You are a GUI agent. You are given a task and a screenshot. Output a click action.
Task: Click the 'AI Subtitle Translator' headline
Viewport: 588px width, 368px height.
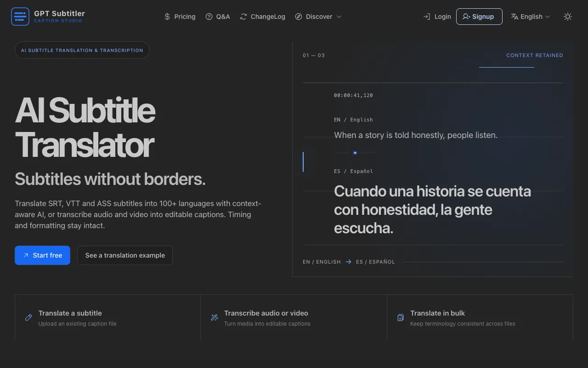pyautogui.click(x=85, y=127)
